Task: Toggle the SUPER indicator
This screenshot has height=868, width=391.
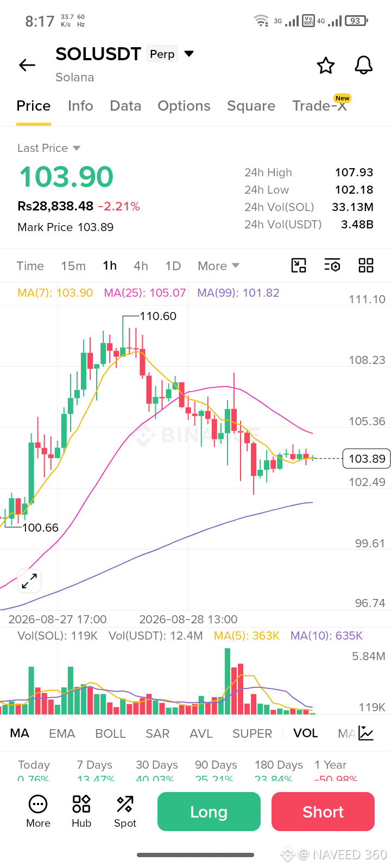Action: coord(252,733)
